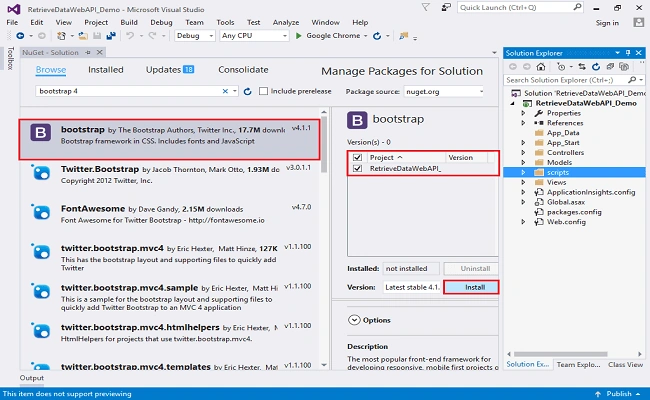Expand the Properties node
The image size is (650, 400).
(523, 113)
